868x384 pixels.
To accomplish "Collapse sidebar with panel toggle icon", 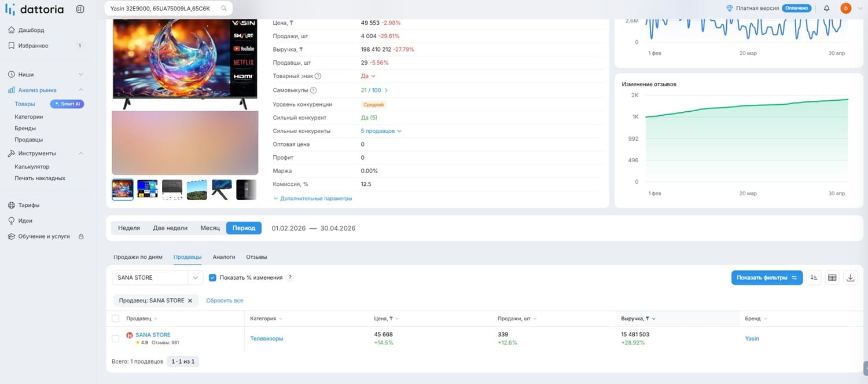I will click(x=80, y=9).
